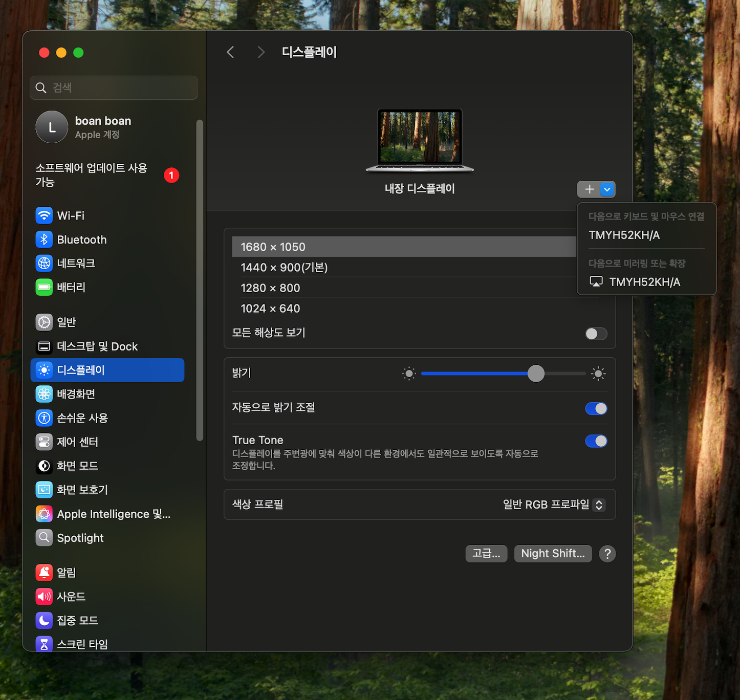
Task: Open the Focus (집중 모드) moon icon
Action: pyautogui.click(x=45, y=620)
